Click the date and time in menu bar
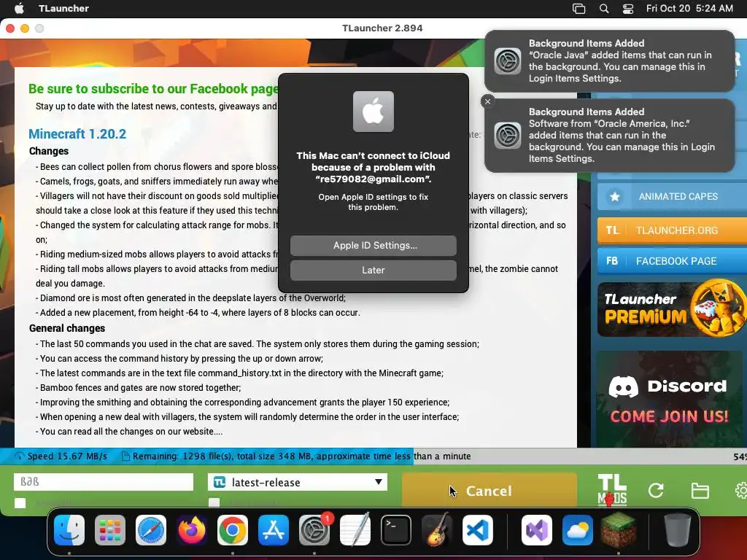Viewport: 747px width, 560px height. coord(689,8)
